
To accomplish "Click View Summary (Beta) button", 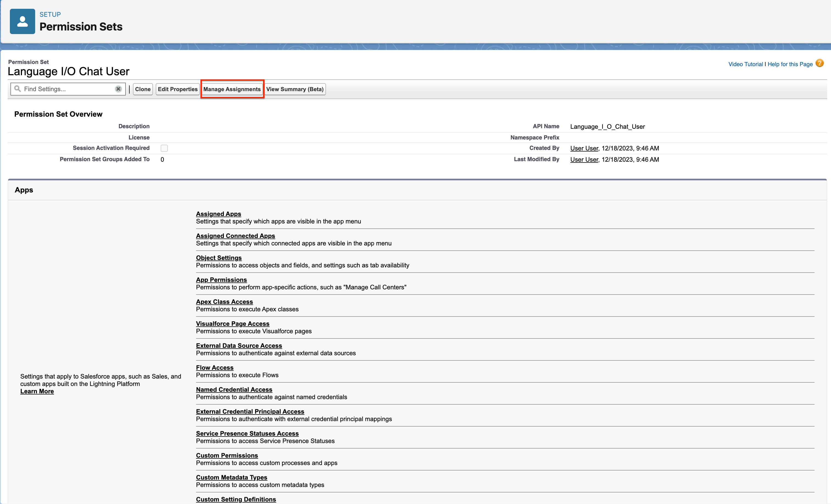I will point(295,89).
